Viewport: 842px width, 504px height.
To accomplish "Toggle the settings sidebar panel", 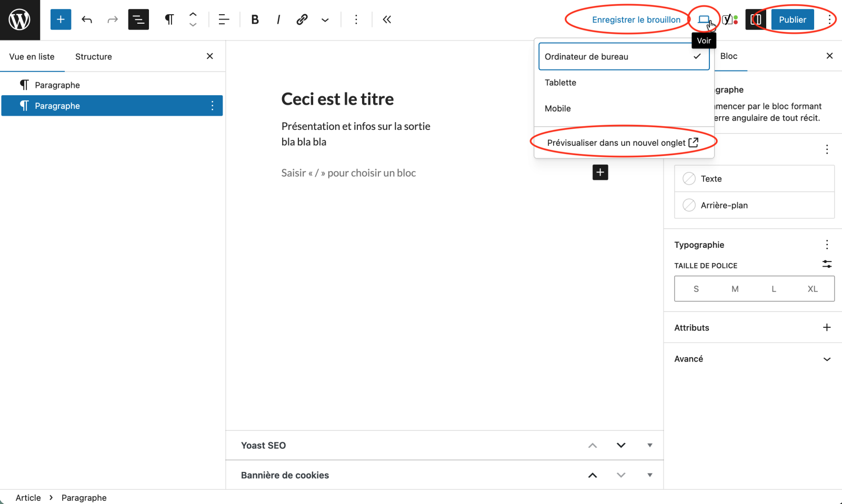I will [x=756, y=20].
